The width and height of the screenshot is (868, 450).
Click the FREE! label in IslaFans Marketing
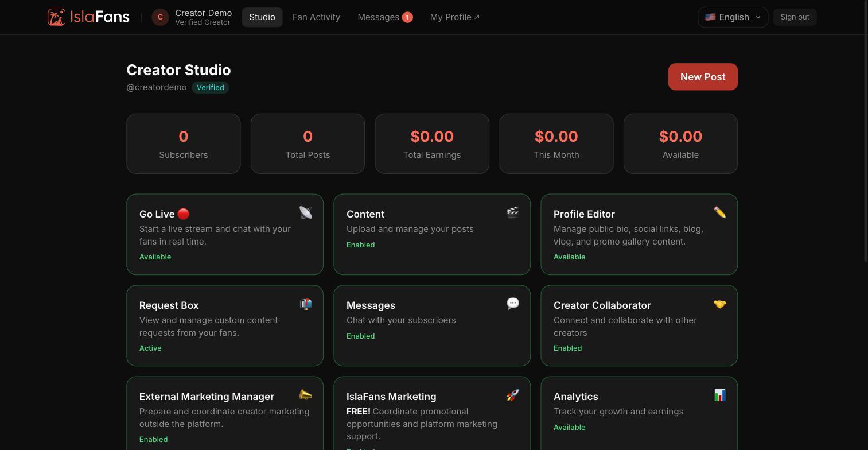coord(359,412)
